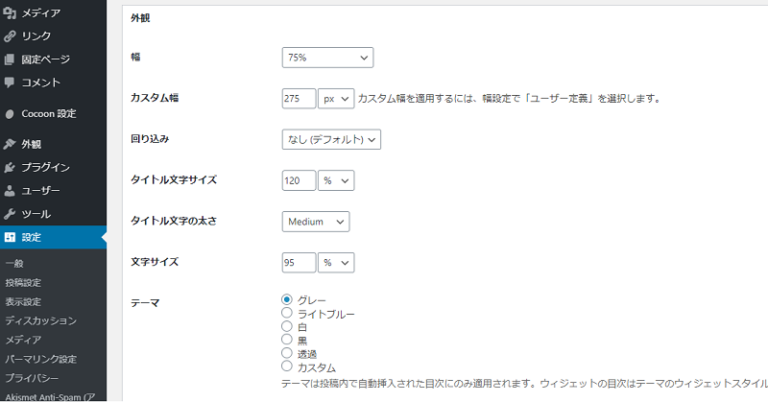
Task: Click the Cocoon settings circle icon
Action: pos(9,114)
